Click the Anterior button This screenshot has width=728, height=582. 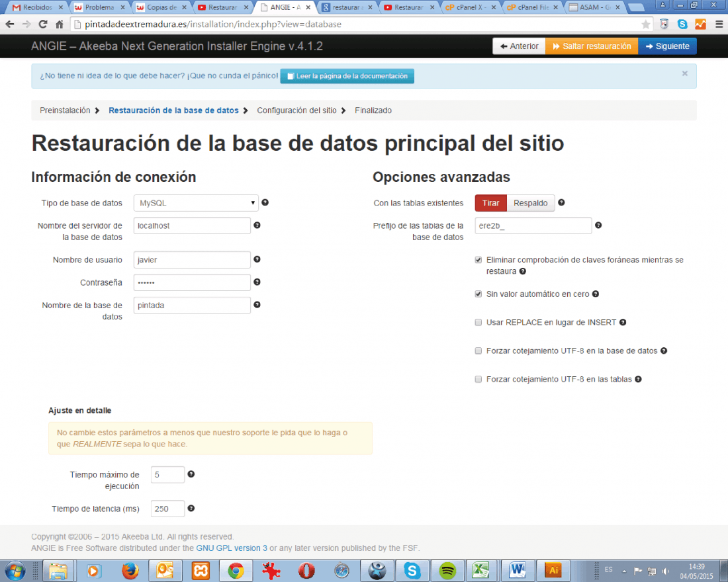(x=519, y=46)
